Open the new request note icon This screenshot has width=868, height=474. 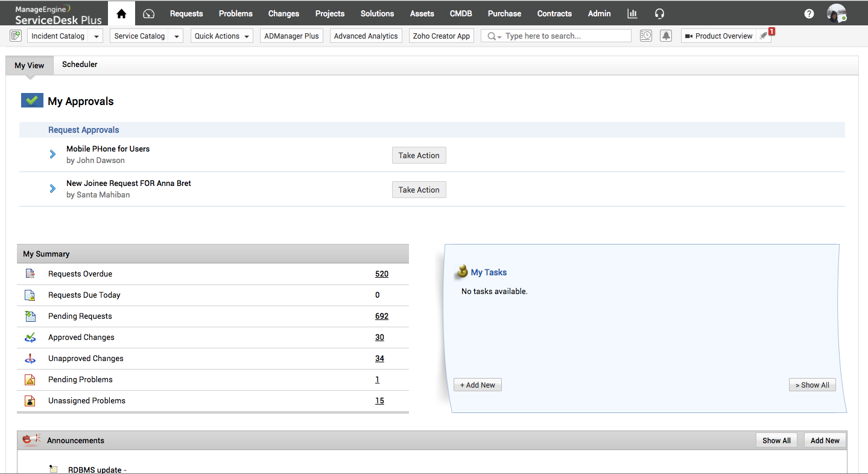click(16, 36)
